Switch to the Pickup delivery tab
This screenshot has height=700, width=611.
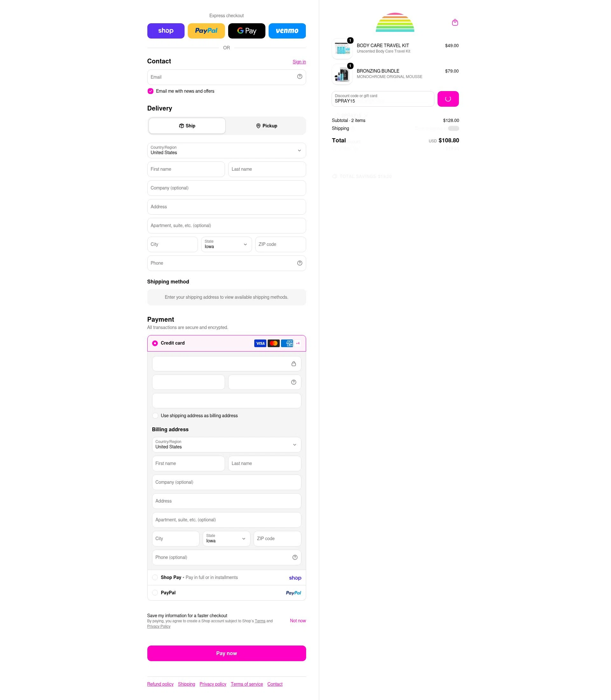(266, 126)
